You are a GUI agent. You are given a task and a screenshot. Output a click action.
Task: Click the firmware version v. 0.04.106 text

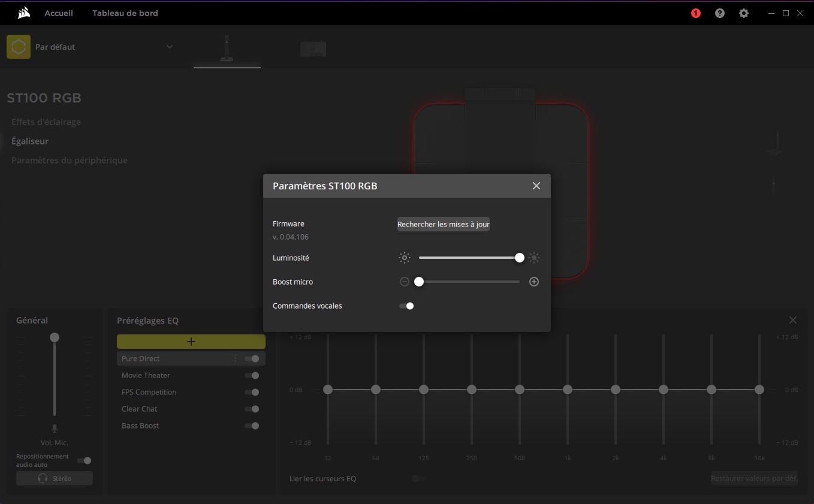click(x=291, y=237)
